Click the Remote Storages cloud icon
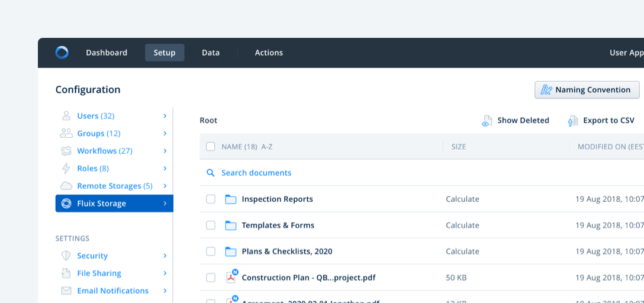The image size is (644, 303). point(66,186)
